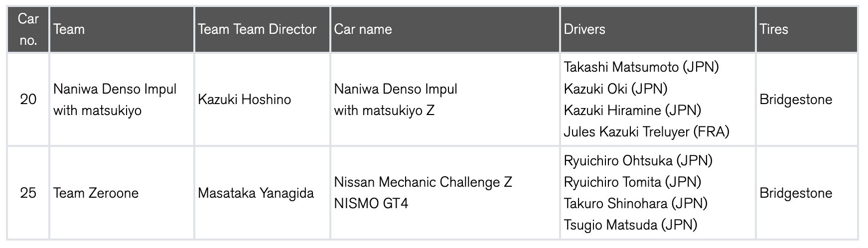Select car number 25 cell

(28, 193)
